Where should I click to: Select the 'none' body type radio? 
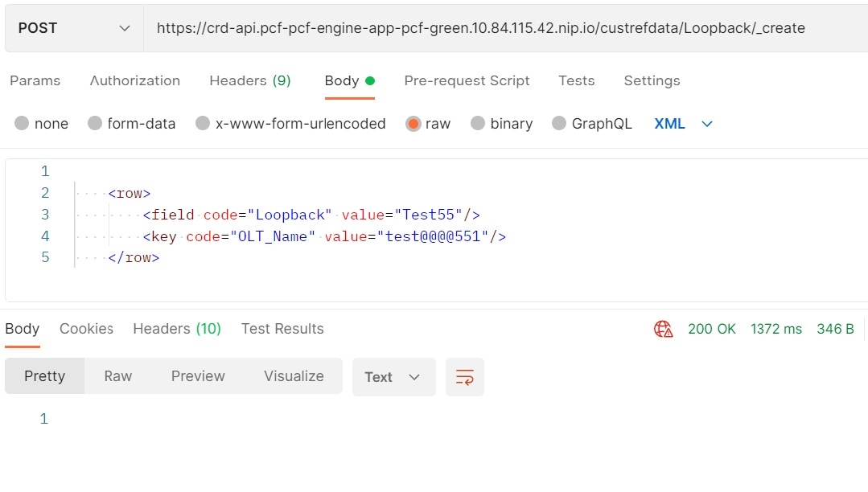[x=22, y=124]
